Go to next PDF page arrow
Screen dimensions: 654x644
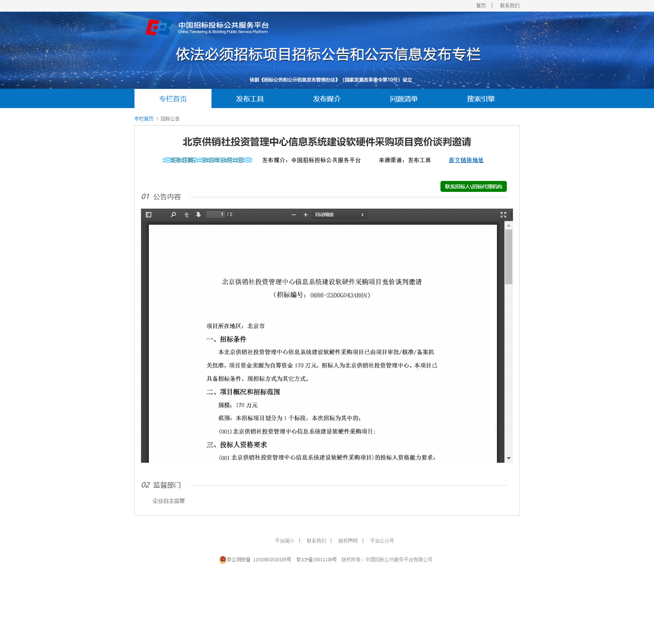tap(198, 215)
